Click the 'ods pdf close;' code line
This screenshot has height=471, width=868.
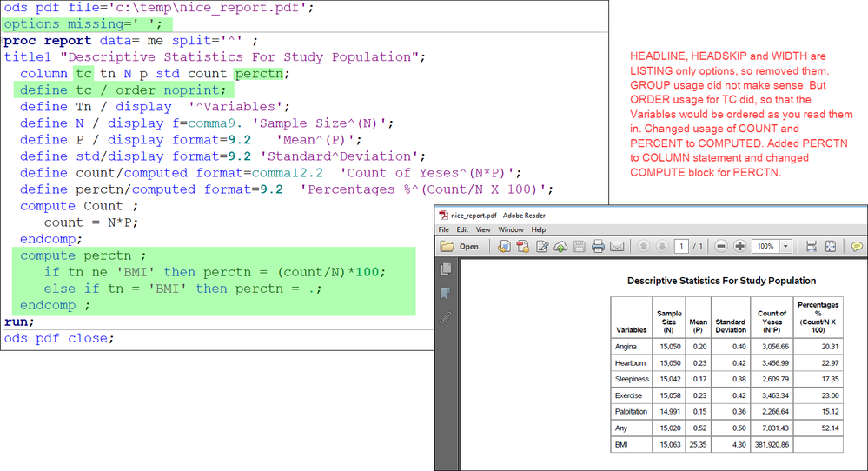point(59,338)
